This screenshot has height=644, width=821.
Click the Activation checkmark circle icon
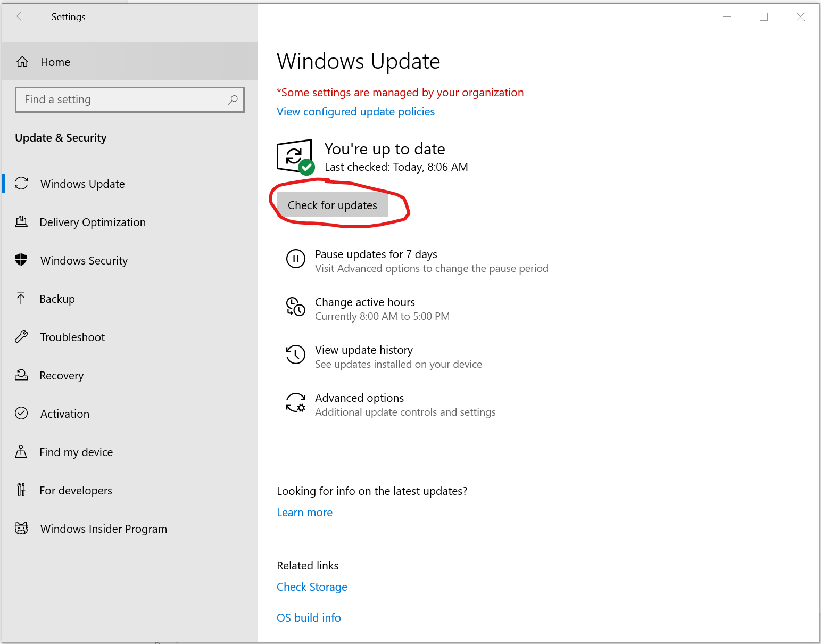pos(21,414)
